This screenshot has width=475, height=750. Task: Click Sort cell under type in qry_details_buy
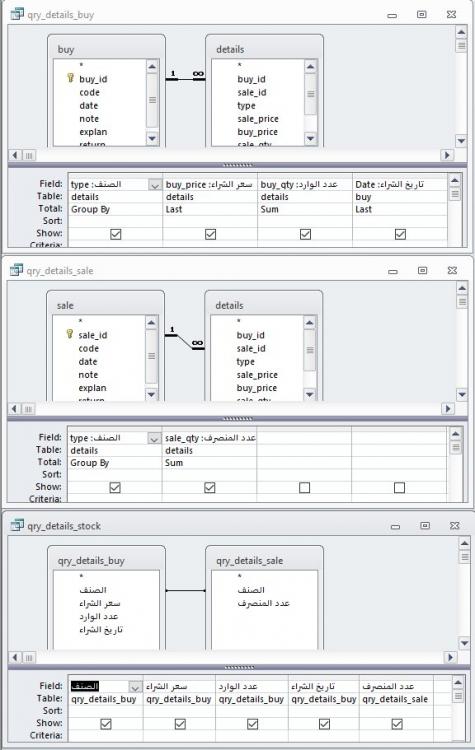tap(115, 221)
